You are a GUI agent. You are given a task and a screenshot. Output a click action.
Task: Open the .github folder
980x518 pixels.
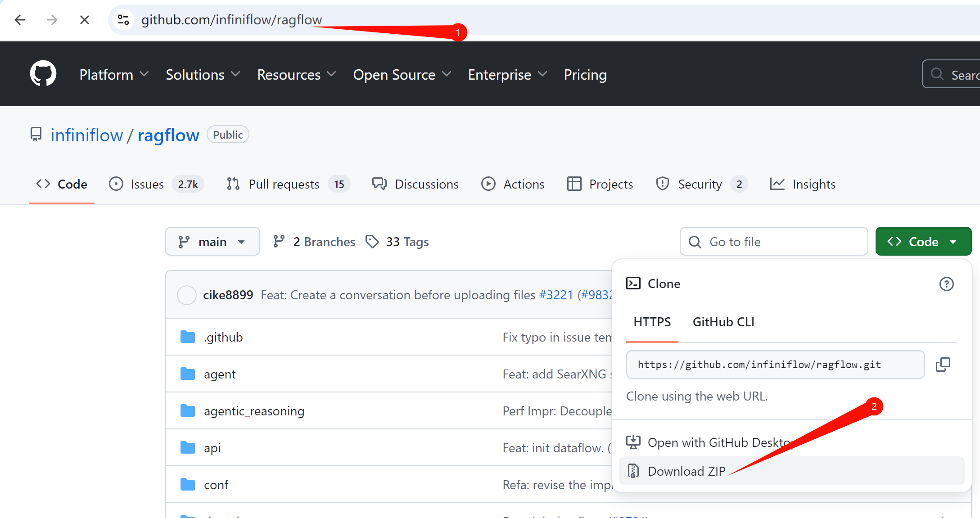pos(223,337)
